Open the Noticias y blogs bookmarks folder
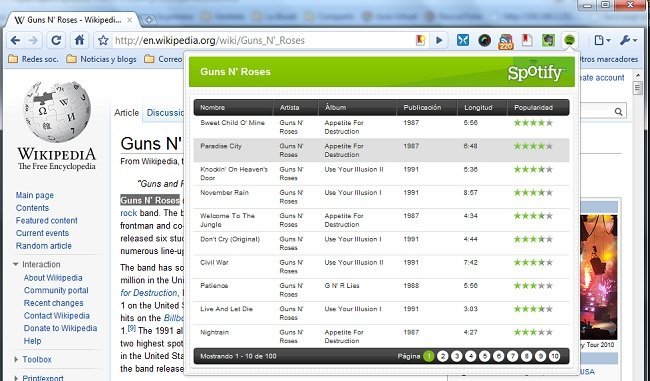650x381 pixels. click(x=102, y=59)
